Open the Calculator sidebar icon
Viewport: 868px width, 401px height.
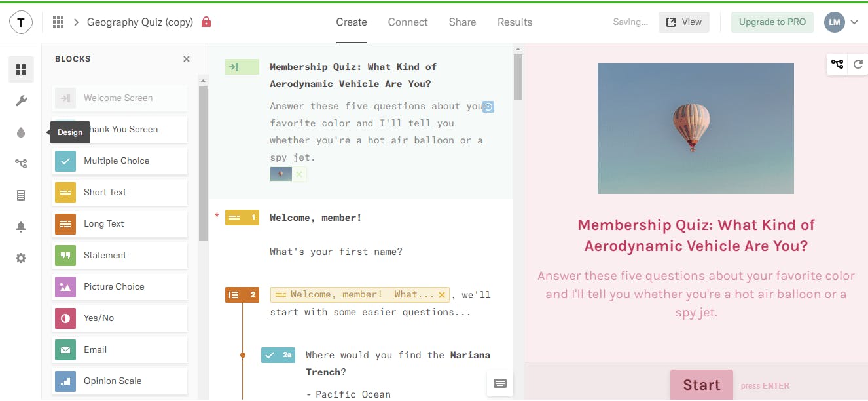click(21, 195)
